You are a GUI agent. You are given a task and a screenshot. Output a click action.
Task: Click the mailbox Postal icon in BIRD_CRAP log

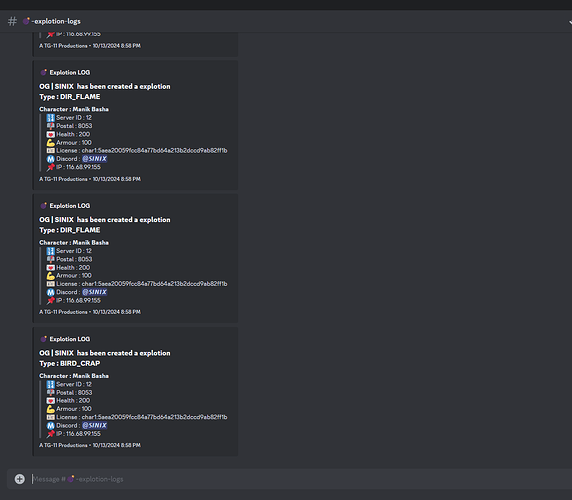[50, 392]
